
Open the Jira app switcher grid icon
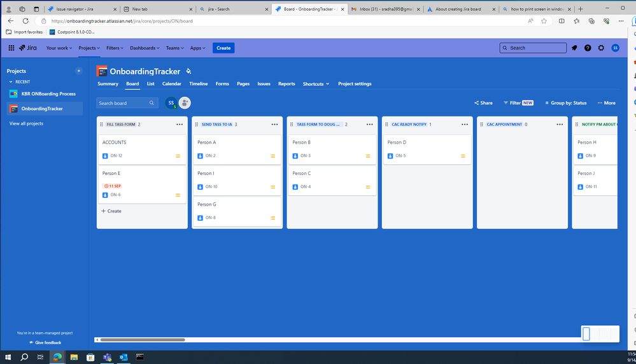point(11,48)
